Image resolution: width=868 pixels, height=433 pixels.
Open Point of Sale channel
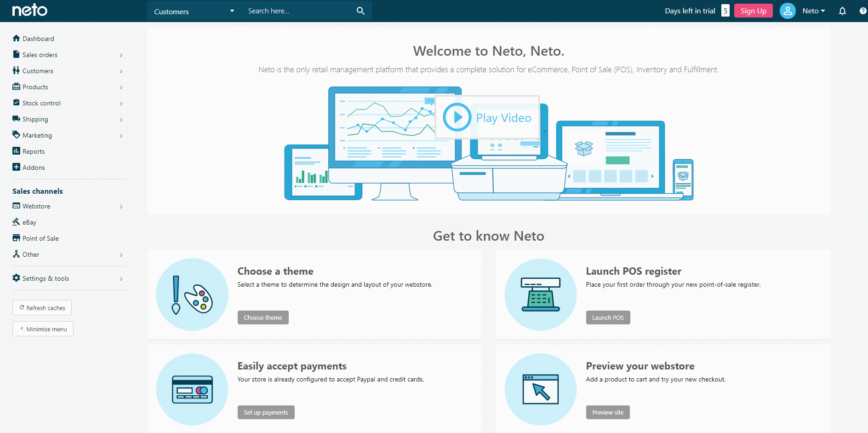point(40,238)
